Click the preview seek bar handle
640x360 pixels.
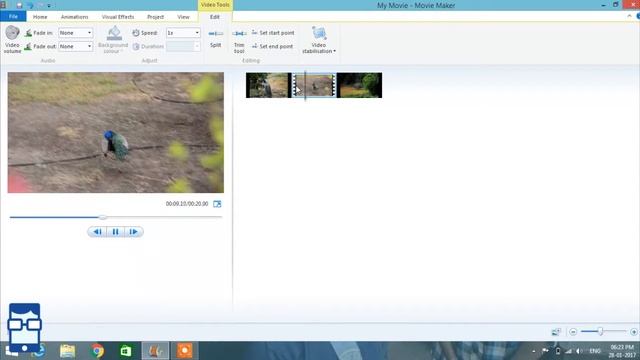pyautogui.click(x=103, y=217)
